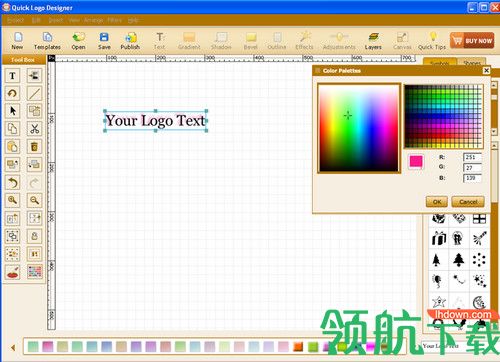Open the View menu
Image resolution: width=500 pixels, height=362 pixels.
(74, 20)
